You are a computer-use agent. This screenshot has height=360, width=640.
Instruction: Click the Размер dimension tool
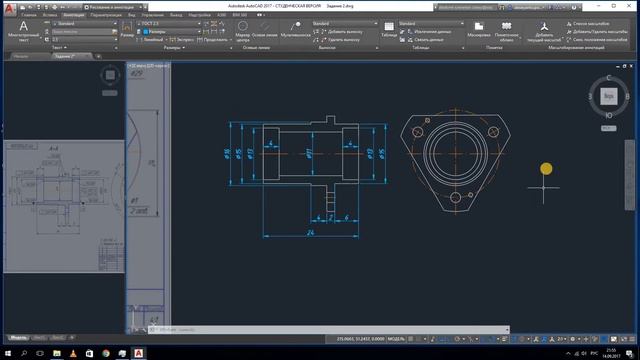point(127,30)
